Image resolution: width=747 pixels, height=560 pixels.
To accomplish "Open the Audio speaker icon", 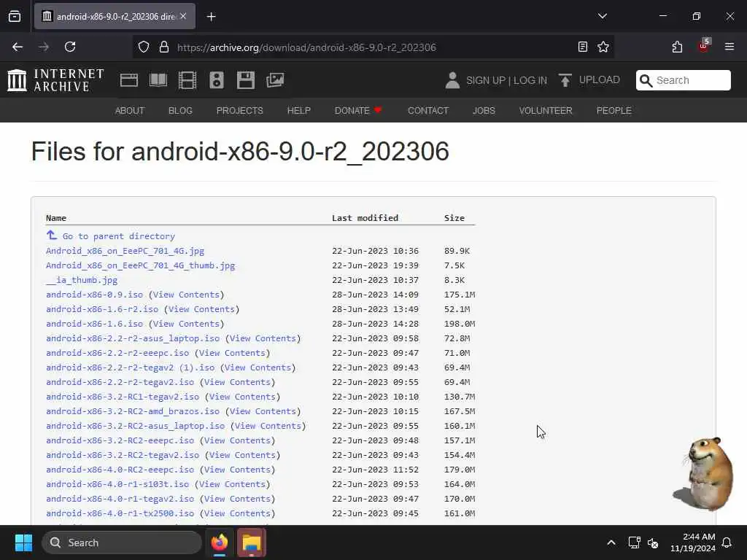I will 216,80.
